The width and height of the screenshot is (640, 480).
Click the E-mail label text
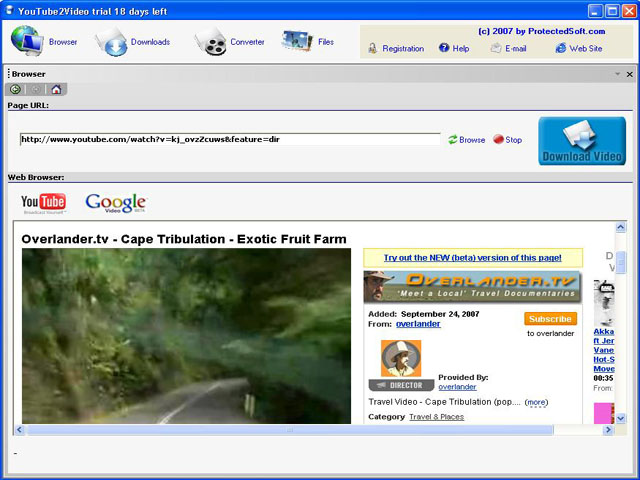pyautogui.click(x=516, y=49)
